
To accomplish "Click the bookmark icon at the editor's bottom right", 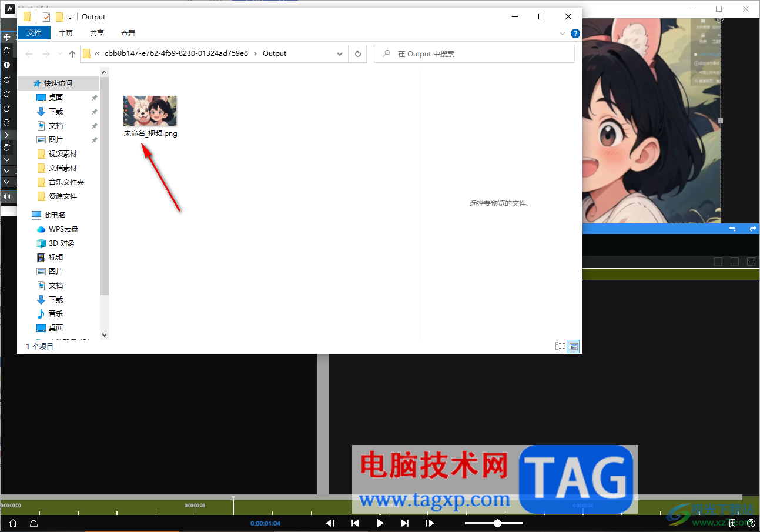I will click(x=732, y=523).
